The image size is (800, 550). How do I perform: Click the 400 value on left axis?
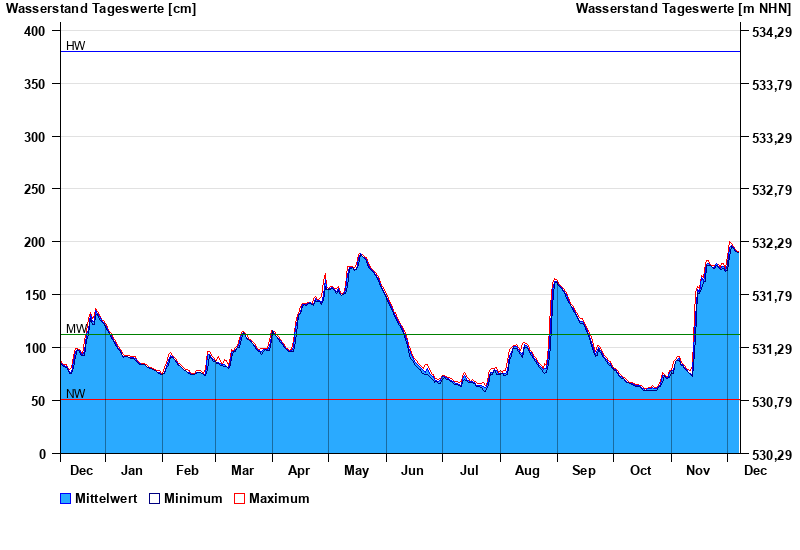(35, 31)
